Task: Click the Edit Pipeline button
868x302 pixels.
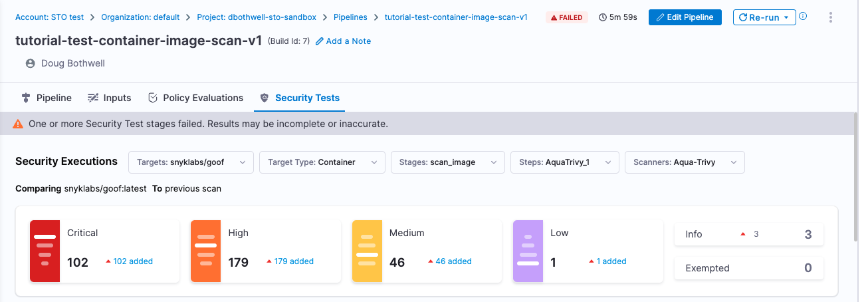Action: coord(685,17)
